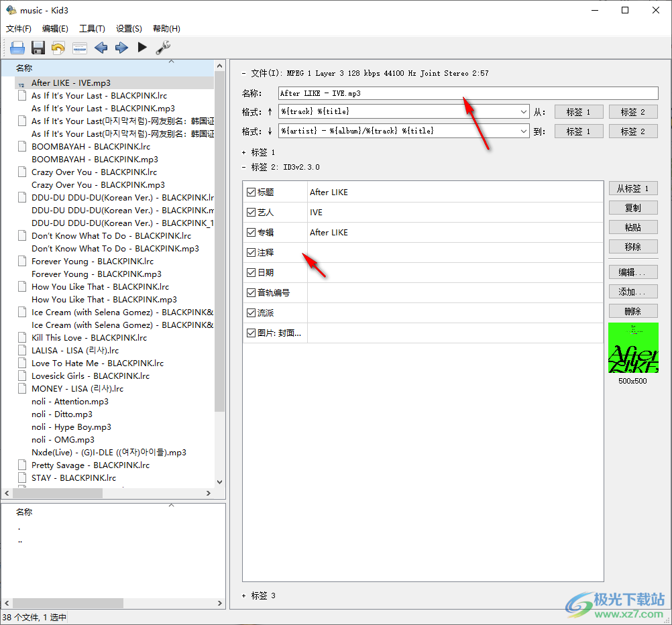Click the open folder toolbar icon
672x625 pixels.
(17, 48)
